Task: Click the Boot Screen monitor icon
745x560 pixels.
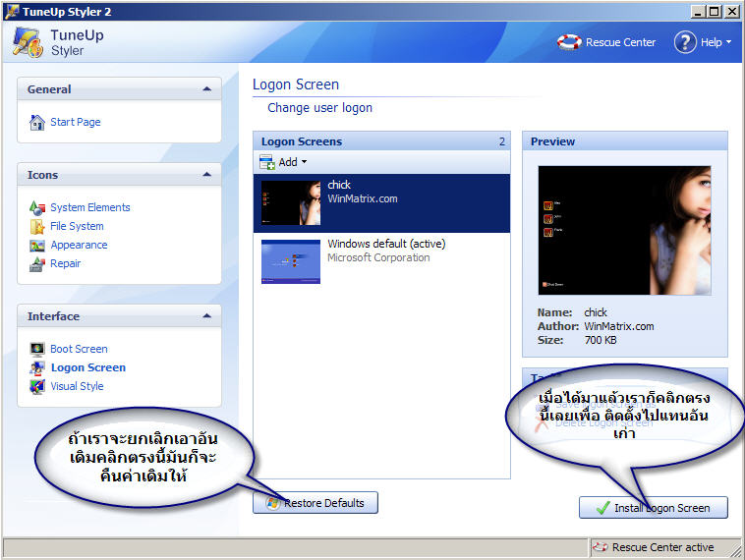Action: (x=37, y=349)
